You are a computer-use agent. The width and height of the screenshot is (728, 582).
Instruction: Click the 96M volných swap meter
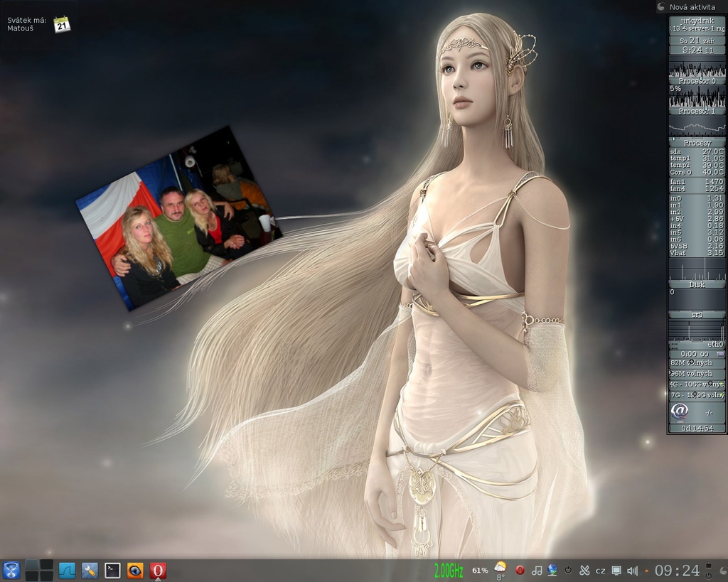697,373
